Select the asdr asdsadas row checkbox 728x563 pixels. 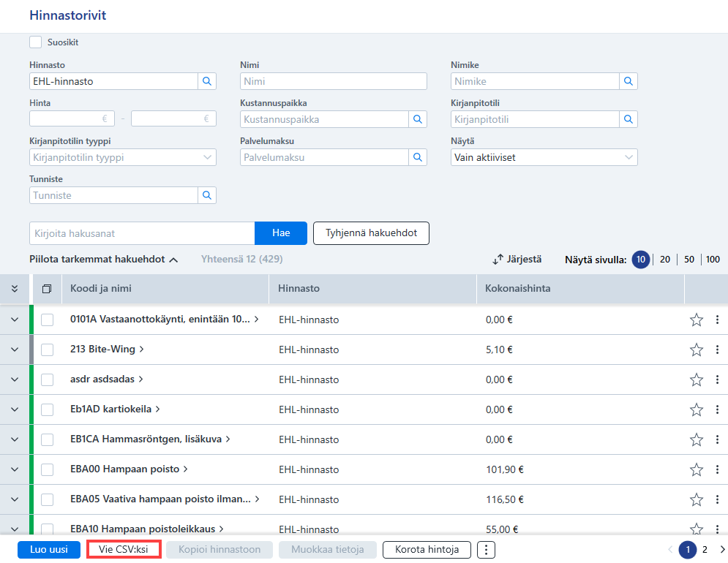pyautogui.click(x=47, y=379)
